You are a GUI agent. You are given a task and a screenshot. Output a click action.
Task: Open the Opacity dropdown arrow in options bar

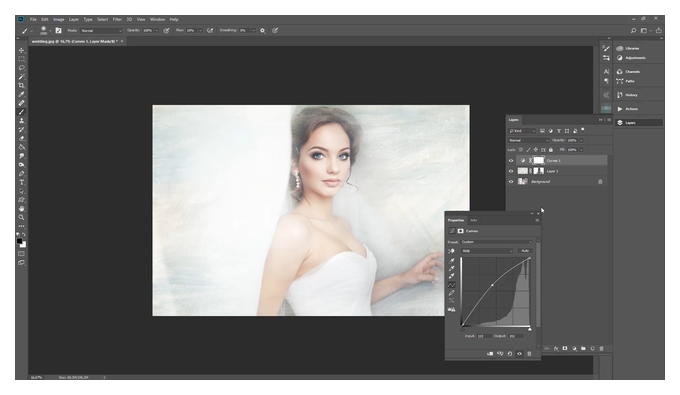tap(157, 31)
